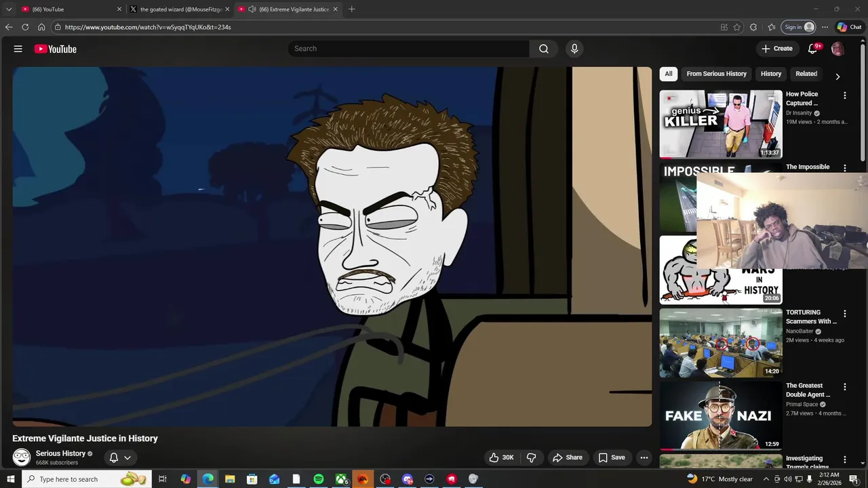Click the search magnifier button
This screenshot has width=868, height=488.
(x=544, y=49)
